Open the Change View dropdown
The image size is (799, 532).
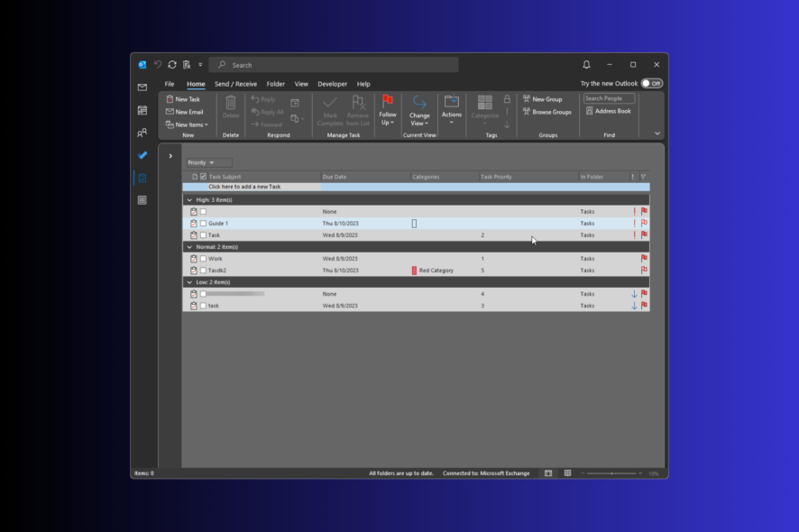click(x=419, y=111)
